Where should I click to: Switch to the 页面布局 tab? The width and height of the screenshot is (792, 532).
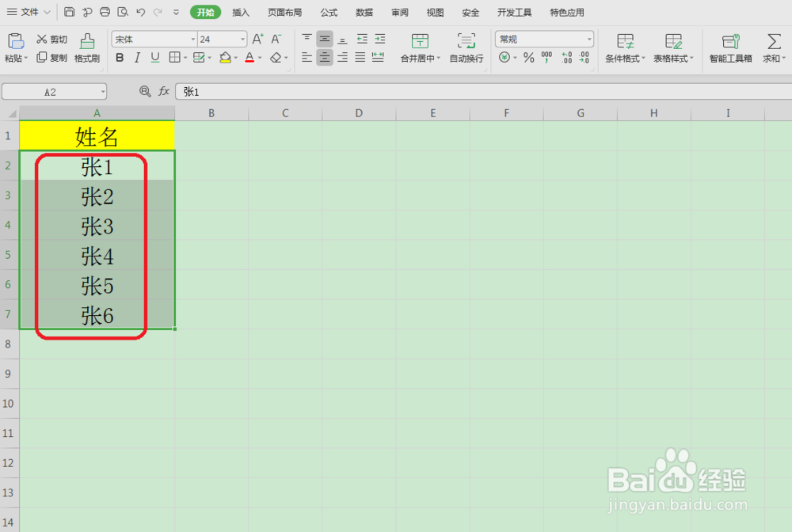pos(284,12)
